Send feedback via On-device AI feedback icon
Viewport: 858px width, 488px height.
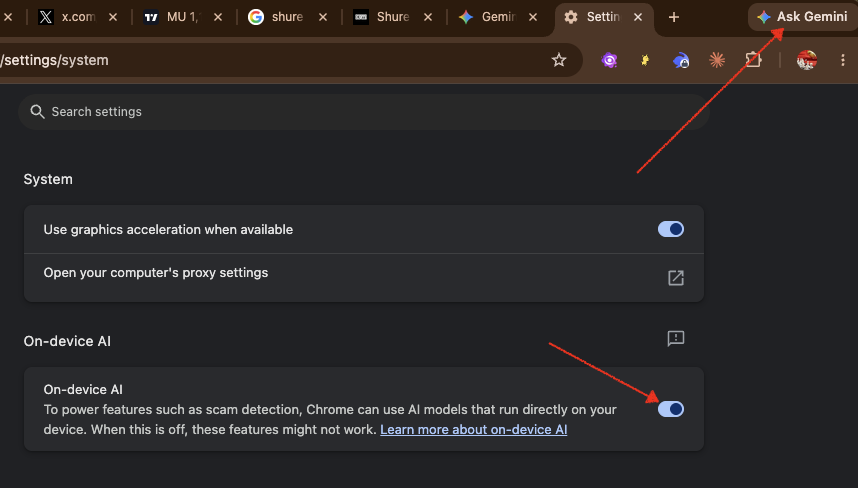[676, 339]
